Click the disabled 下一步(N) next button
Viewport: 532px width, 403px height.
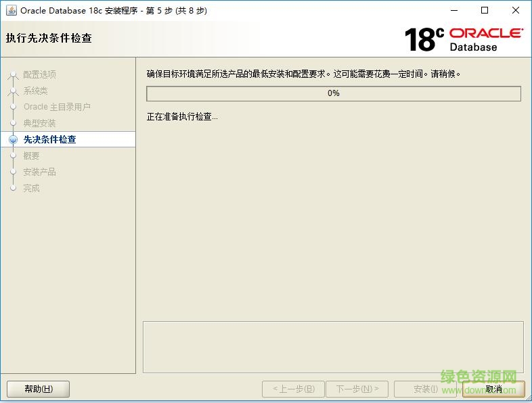click(x=357, y=389)
